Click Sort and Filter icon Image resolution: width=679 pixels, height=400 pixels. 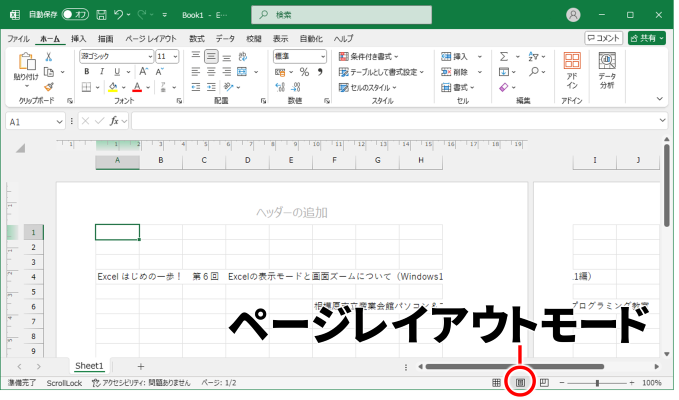pyautogui.click(x=533, y=57)
